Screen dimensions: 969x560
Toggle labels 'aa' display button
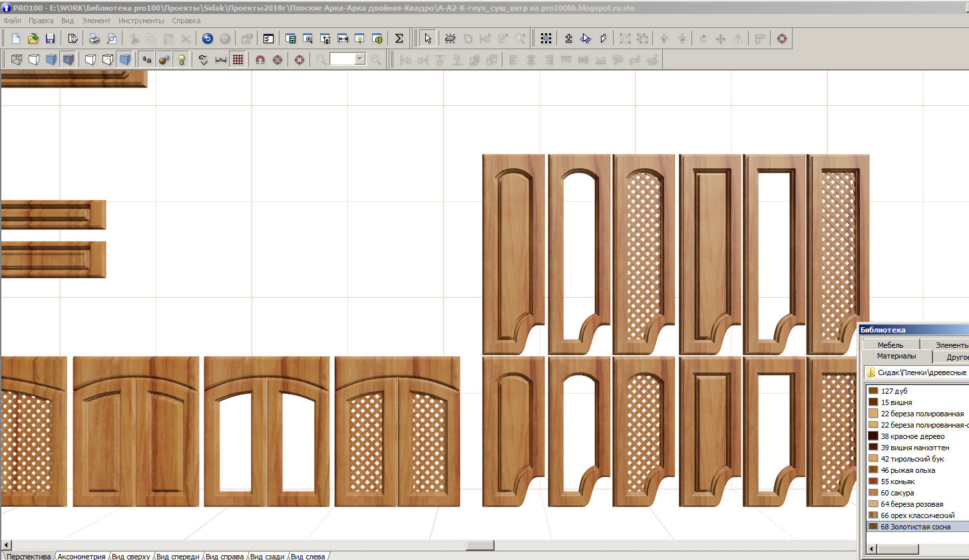(147, 59)
